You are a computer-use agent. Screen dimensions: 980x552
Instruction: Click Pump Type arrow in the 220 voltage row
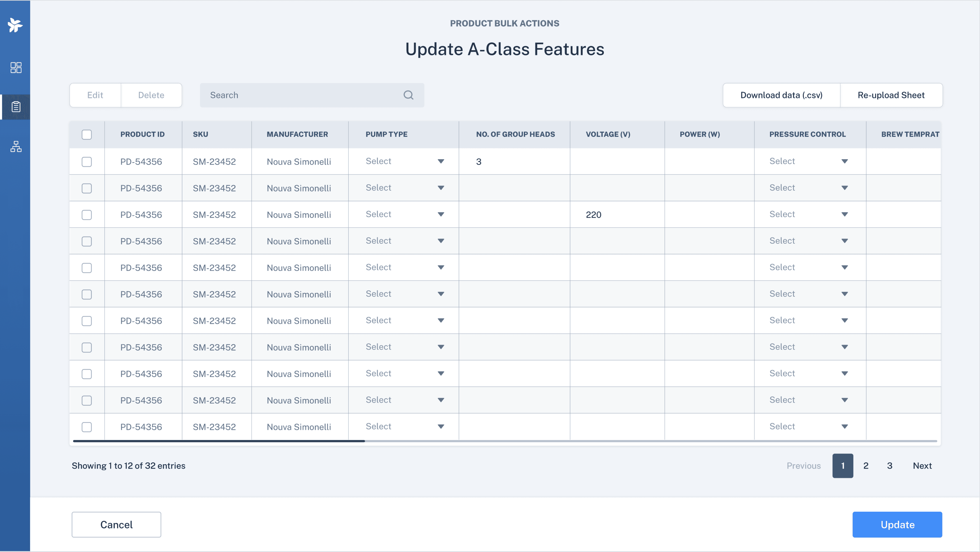441,214
